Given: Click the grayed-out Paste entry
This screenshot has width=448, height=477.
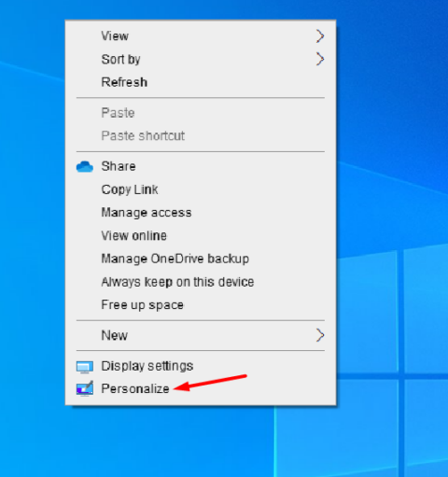Looking at the screenshot, I should 201,113.
